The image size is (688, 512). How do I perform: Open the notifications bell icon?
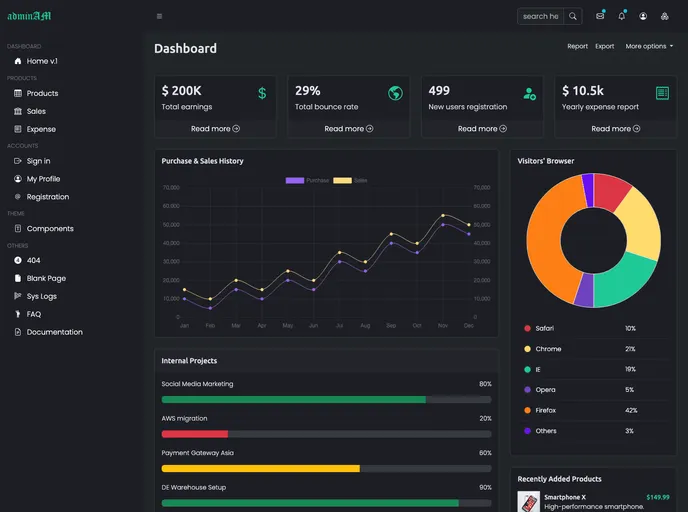click(621, 16)
